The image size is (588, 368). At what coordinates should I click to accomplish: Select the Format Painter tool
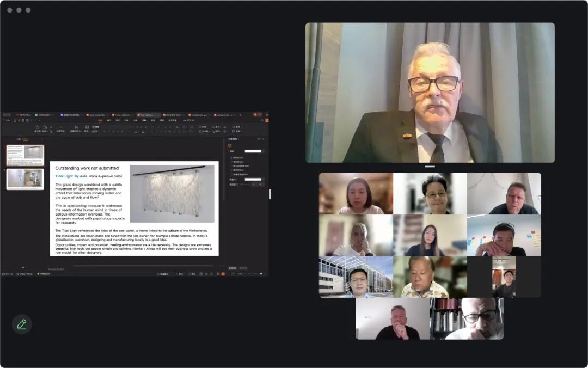(x=38, y=128)
